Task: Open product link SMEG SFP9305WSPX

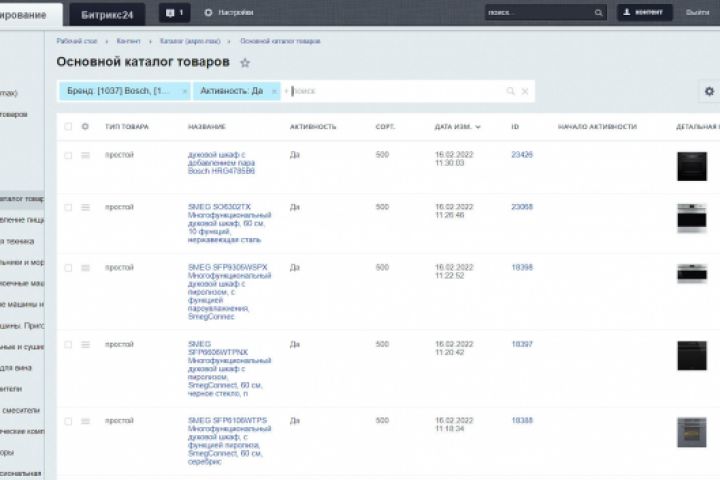Action: [x=230, y=292]
